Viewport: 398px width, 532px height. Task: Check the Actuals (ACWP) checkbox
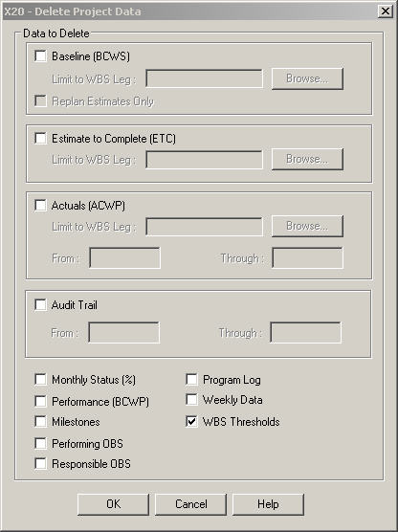tap(40, 206)
